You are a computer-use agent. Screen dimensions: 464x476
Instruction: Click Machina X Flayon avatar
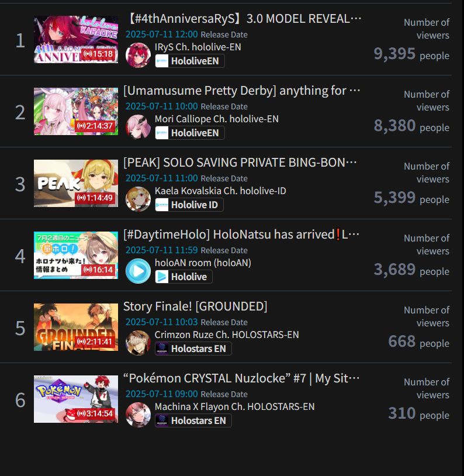pyautogui.click(x=138, y=415)
